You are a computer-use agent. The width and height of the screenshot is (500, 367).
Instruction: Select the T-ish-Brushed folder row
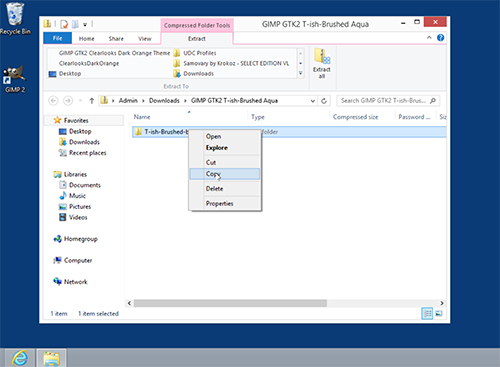pos(289,132)
